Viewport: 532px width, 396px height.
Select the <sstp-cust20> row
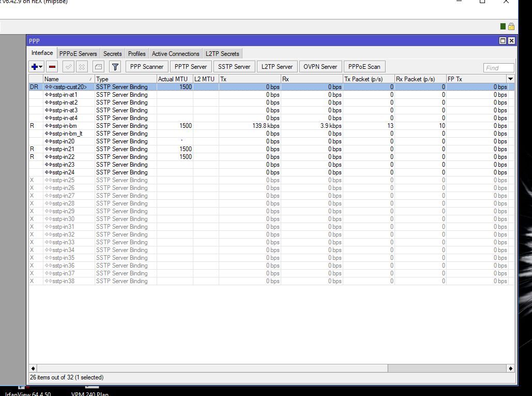click(x=271, y=87)
